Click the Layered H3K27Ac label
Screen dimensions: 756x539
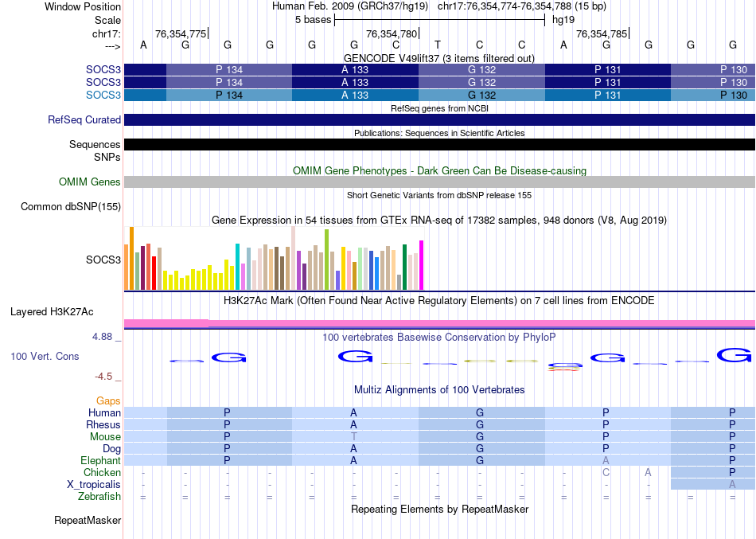coord(52,312)
